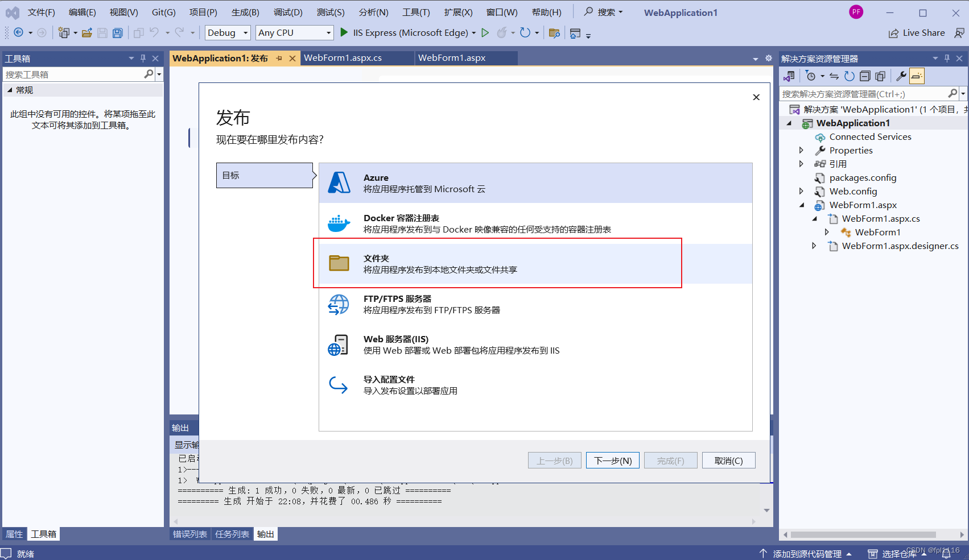The width and height of the screenshot is (969, 560).
Task: Click the notifications bell icon in status bar
Action: pyautogui.click(x=947, y=554)
